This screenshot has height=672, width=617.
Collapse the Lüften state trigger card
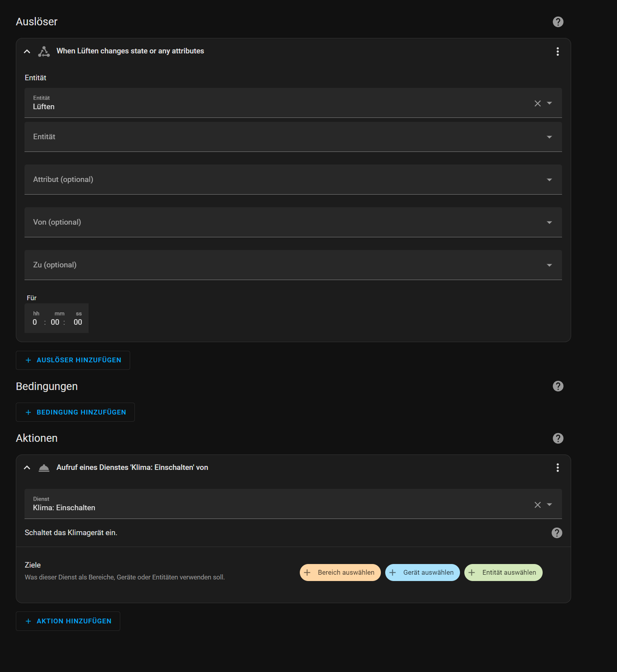coord(27,51)
